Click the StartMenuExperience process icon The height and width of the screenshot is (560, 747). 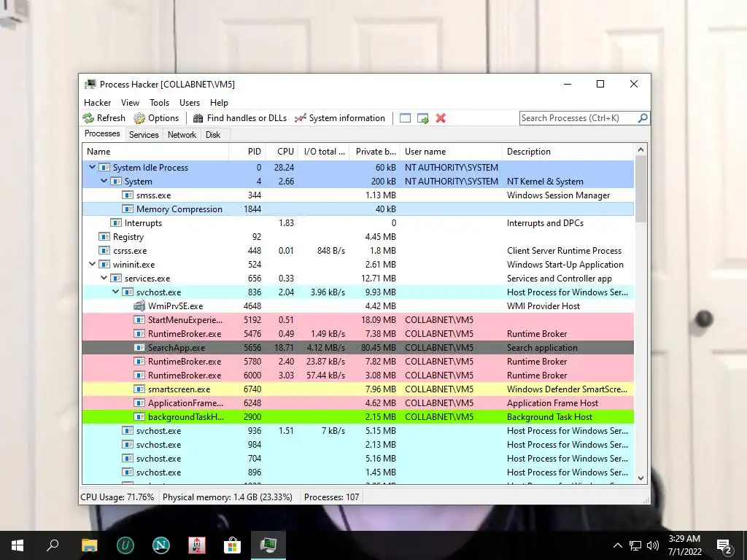tap(139, 319)
